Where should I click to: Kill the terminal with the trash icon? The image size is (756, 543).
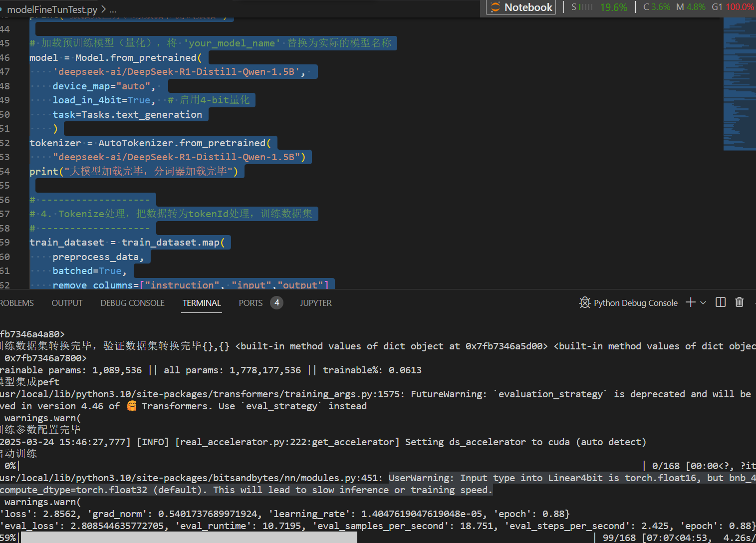pyautogui.click(x=740, y=302)
